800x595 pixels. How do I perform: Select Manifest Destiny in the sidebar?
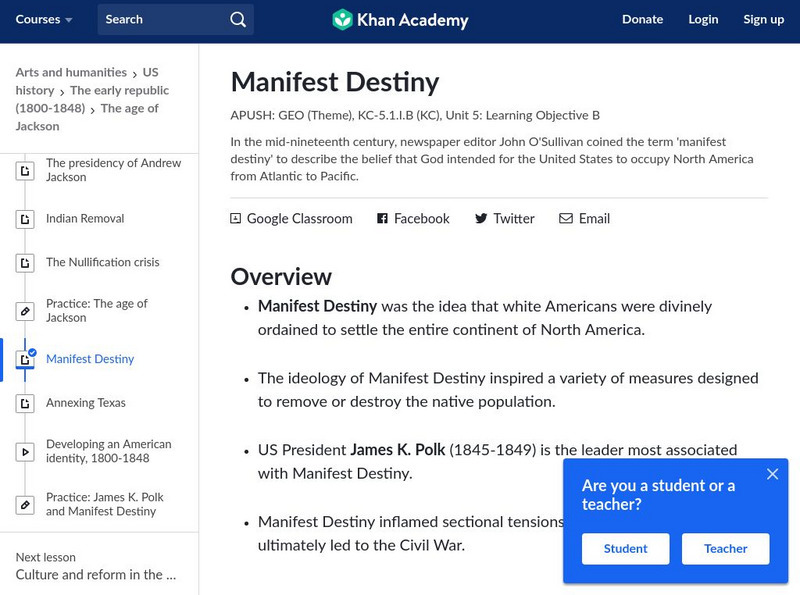(90, 359)
